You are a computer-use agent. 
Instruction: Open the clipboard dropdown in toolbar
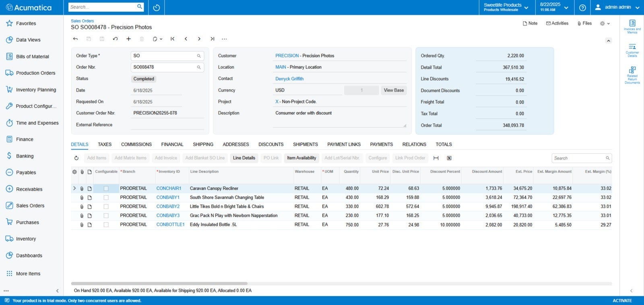[157, 39]
